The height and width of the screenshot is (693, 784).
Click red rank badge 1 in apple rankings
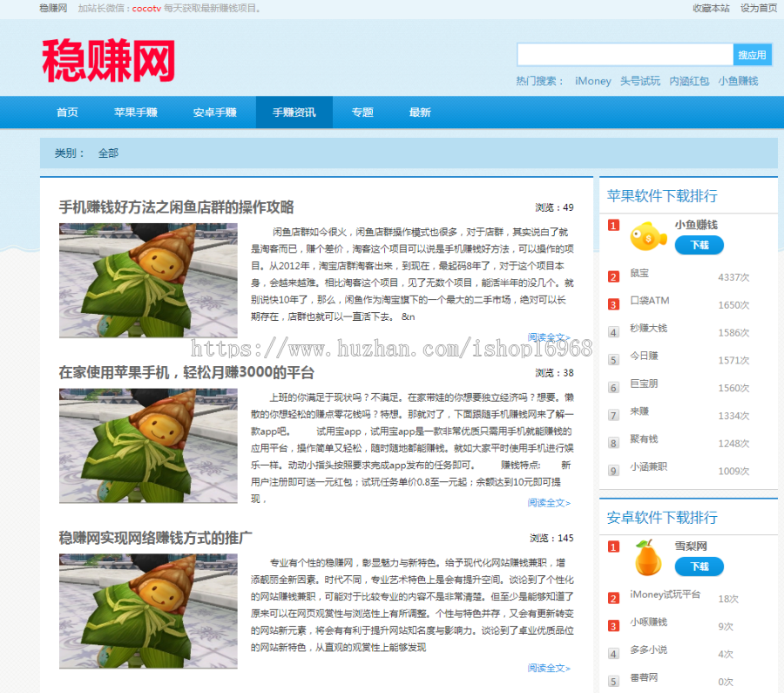point(612,227)
